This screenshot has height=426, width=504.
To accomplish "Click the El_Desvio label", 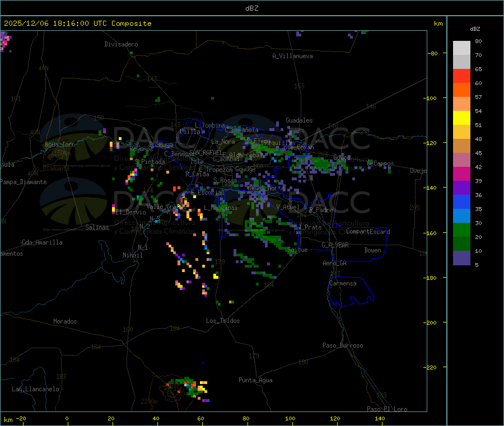I will (130, 212).
